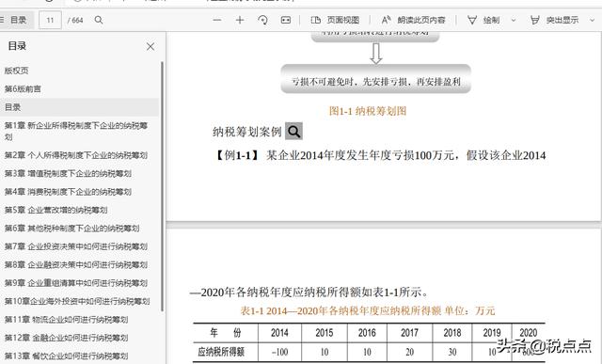
Task: Click the 应纳税所得额 row label
Action: [x=222, y=352]
